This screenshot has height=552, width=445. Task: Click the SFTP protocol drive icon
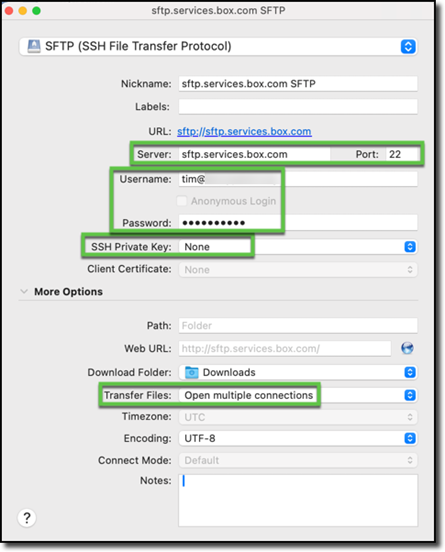point(34,46)
